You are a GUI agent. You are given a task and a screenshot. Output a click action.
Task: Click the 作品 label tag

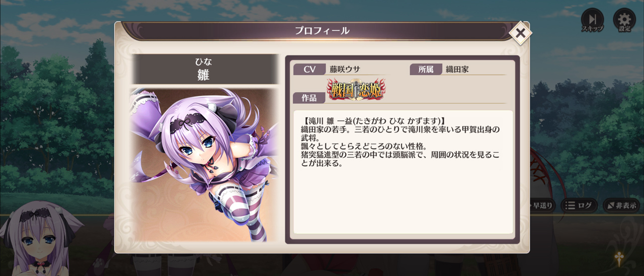309,98
